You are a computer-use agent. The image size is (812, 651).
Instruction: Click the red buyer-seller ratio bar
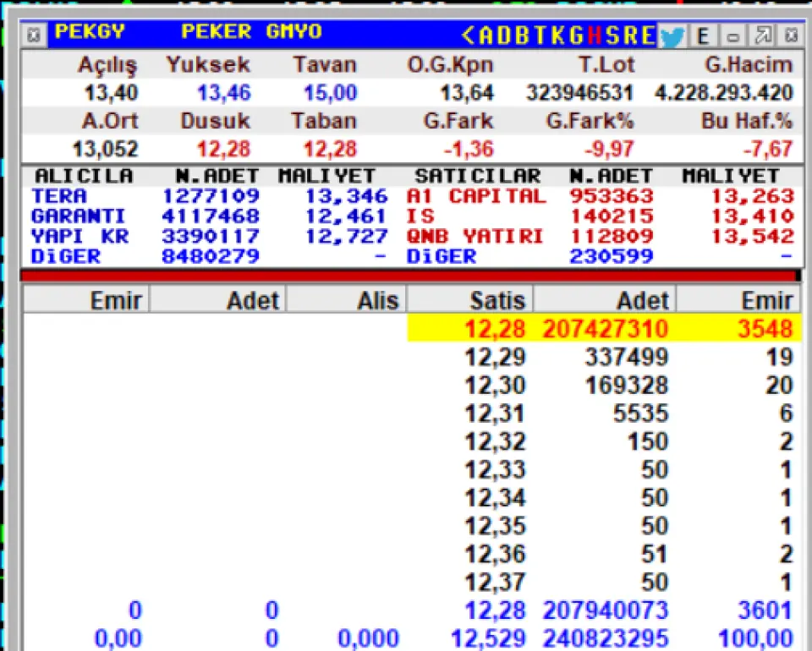[x=408, y=276]
